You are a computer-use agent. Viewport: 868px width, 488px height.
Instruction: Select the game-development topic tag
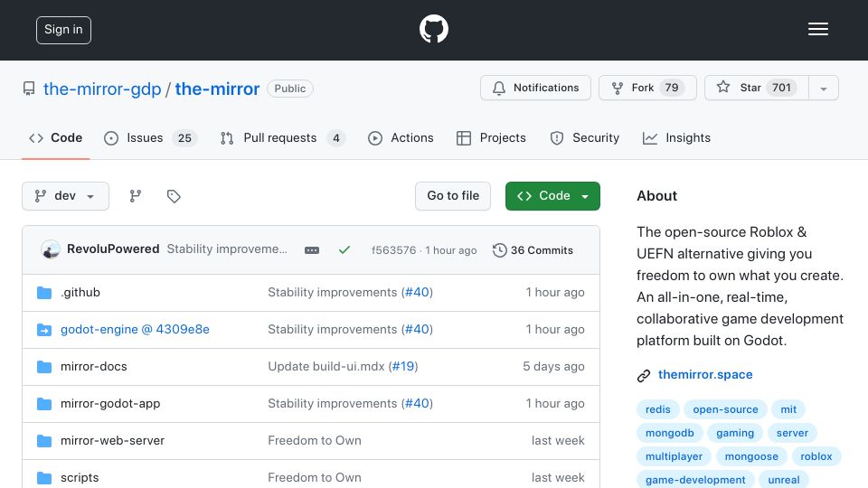pos(695,480)
